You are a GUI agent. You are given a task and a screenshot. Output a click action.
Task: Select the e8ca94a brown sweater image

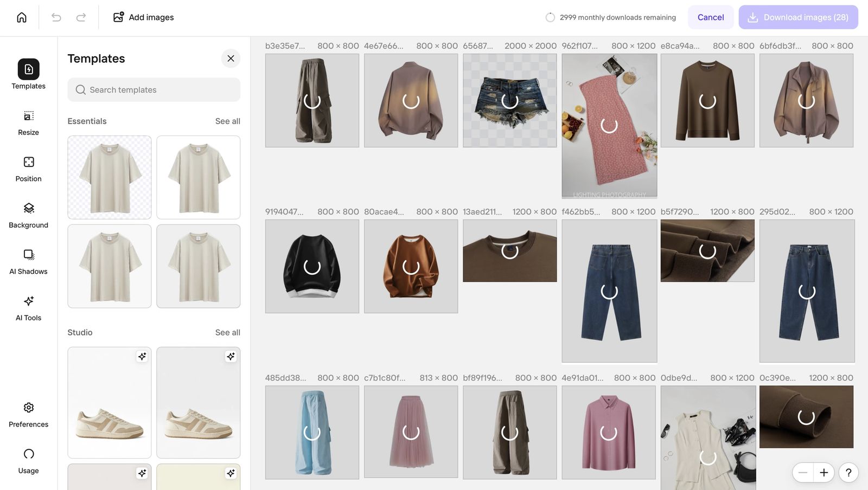coord(707,100)
